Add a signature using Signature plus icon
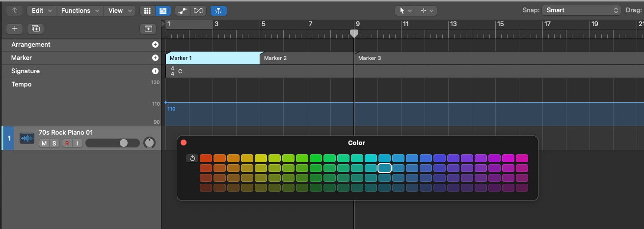 (155, 71)
